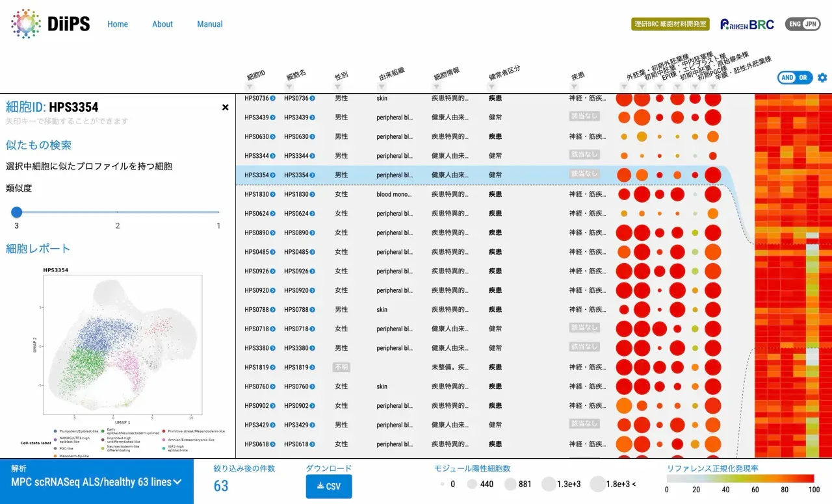Open the 細胞ID column filter
832x504 pixels.
[250, 87]
